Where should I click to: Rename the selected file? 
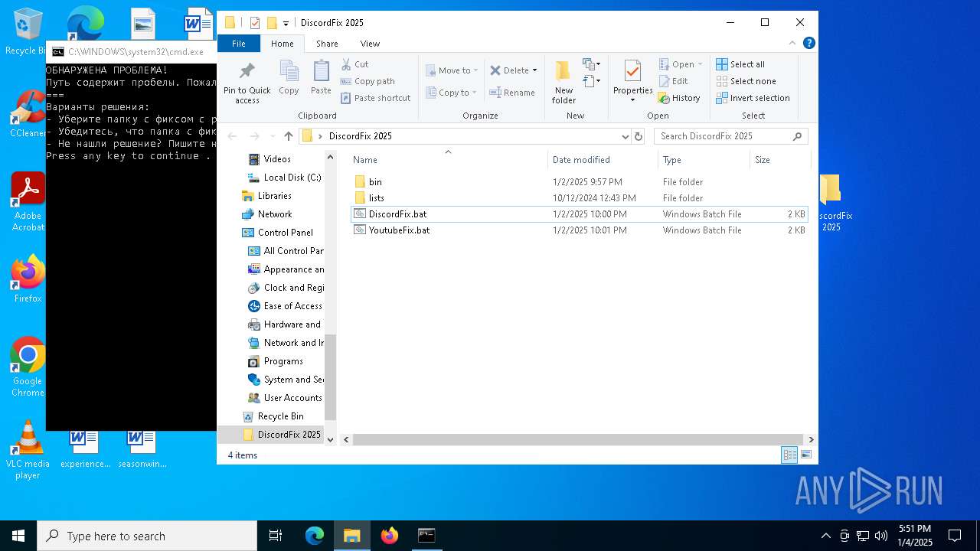point(513,93)
